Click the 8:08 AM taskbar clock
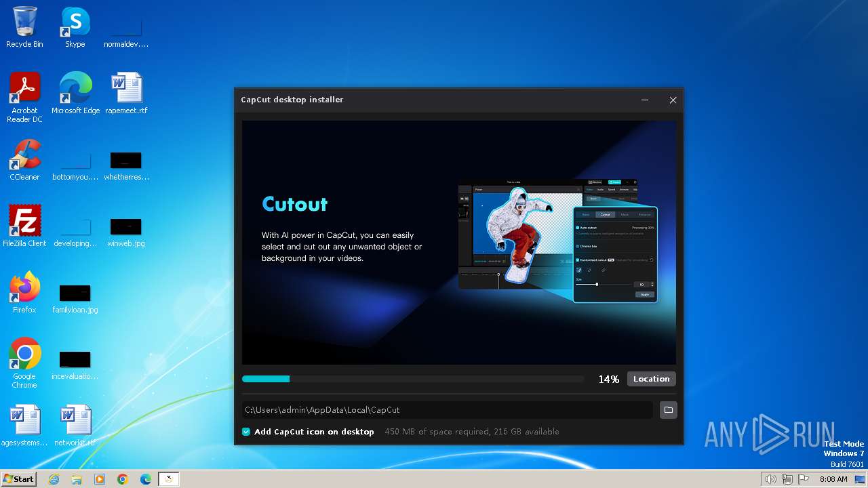The image size is (868, 488). tap(833, 479)
